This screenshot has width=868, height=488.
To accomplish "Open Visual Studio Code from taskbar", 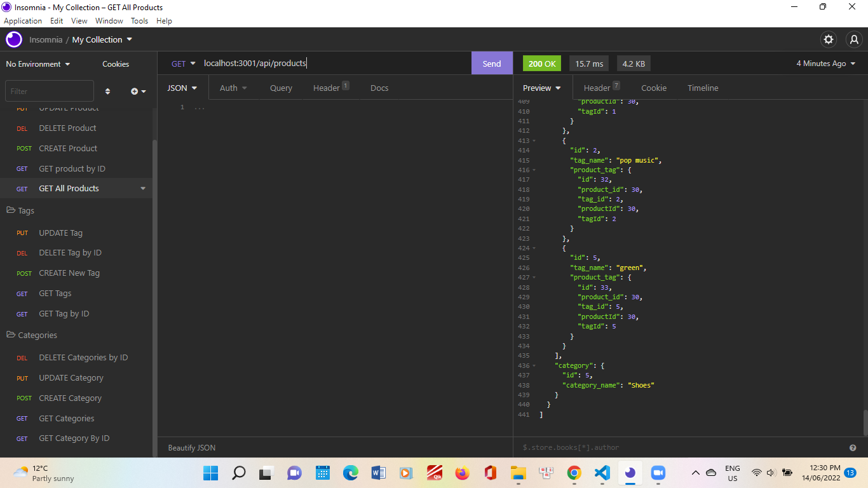I will [x=602, y=473].
